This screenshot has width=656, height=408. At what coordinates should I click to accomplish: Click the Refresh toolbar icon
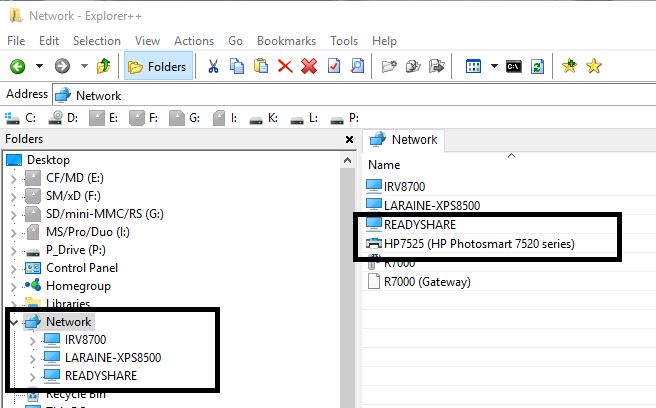[x=537, y=66]
